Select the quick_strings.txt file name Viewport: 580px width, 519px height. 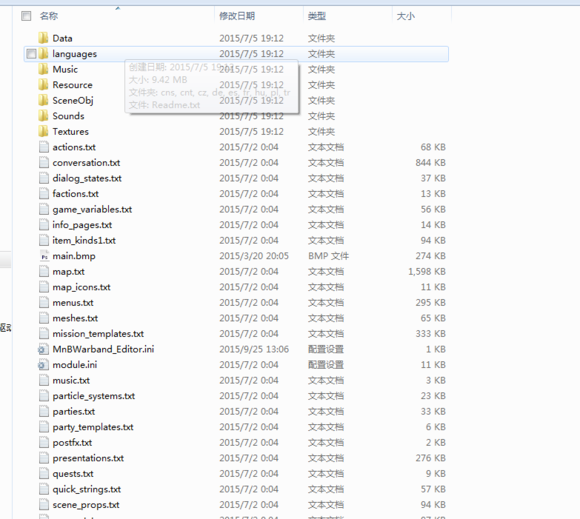pyautogui.click(x=87, y=489)
